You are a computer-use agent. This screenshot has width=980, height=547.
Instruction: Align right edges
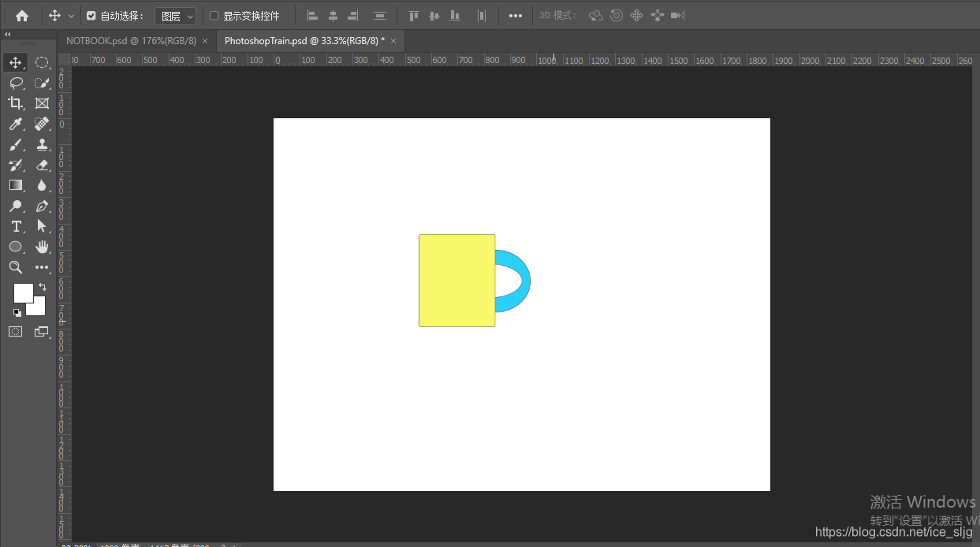click(x=353, y=15)
